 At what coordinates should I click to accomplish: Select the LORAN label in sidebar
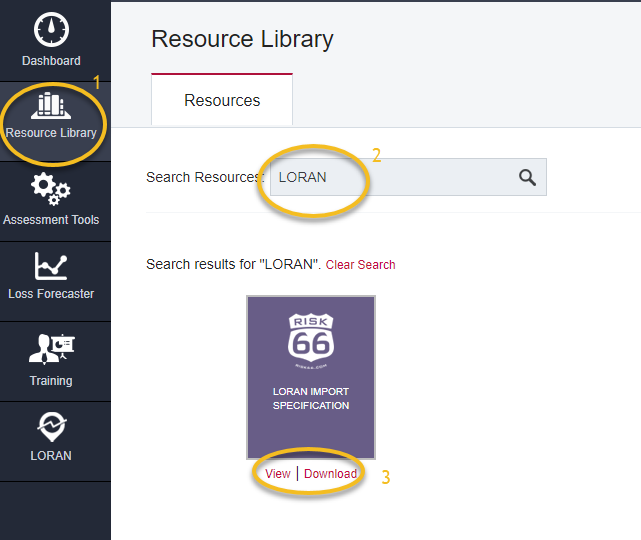click(51, 456)
